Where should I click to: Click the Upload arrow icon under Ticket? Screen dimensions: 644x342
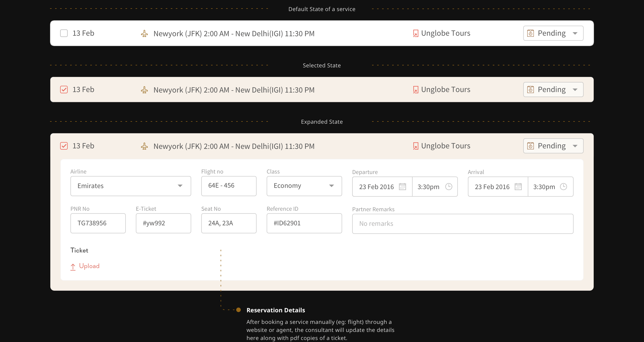(x=73, y=267)
